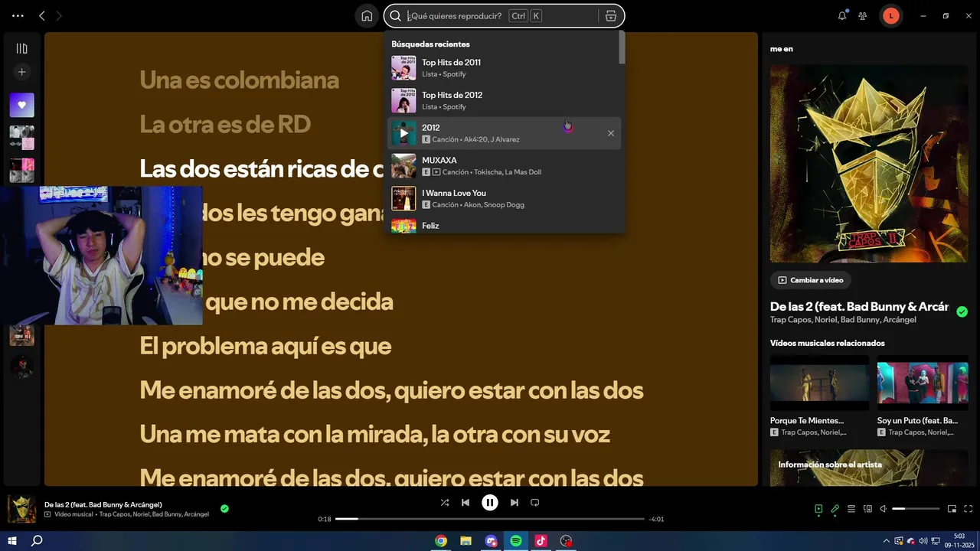Image resolution: width=980 pixels, height=551 pixels.
Task: Remove 2012 from recent searches
Action: tap(611, 133)
